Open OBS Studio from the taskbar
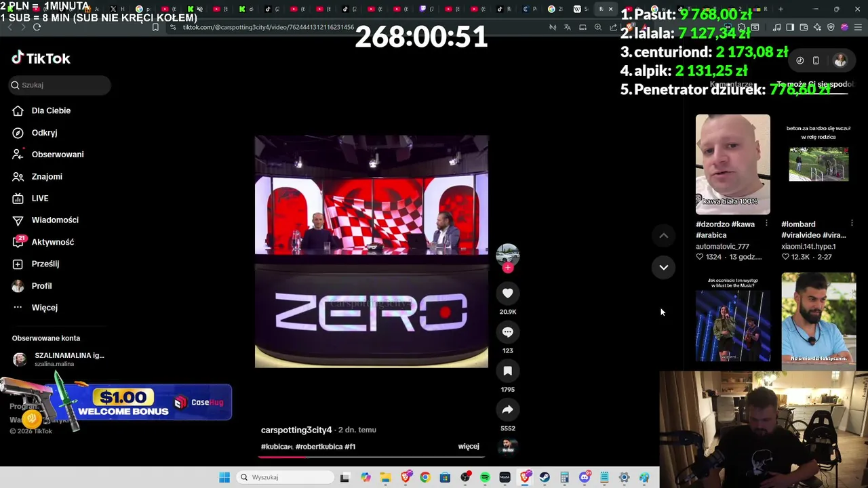This screenshot has width=868, height=488. click(465, 477)
